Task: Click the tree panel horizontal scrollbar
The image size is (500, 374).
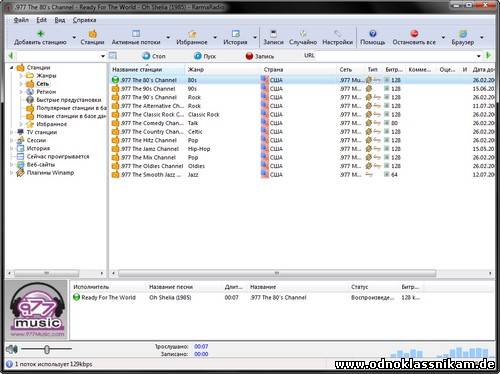Action: [x=47, y=274]
